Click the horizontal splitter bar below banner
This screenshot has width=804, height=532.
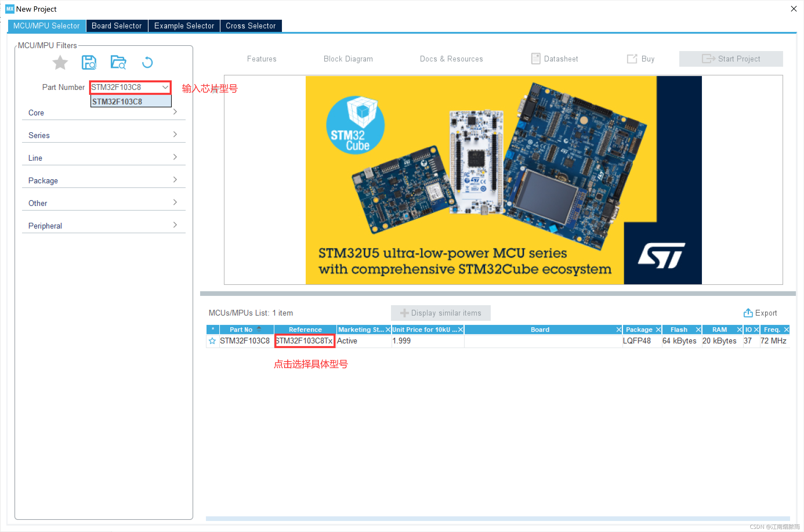click(x=497, y=294)
